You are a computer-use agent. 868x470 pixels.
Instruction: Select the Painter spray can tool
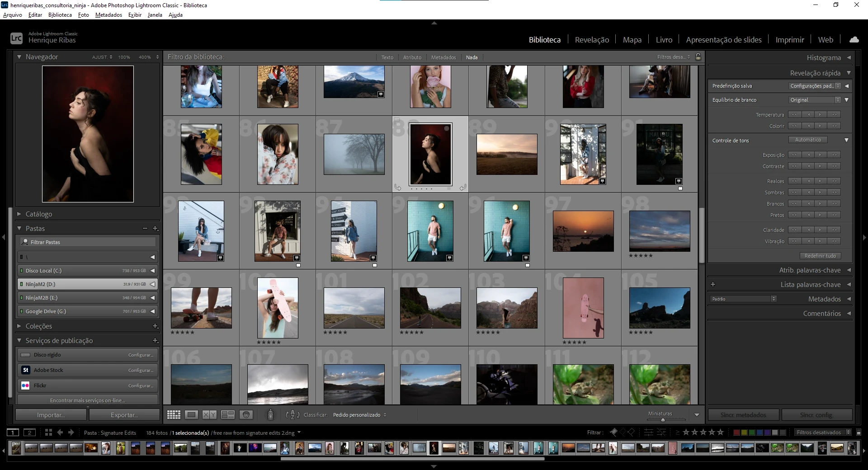click(270, 414)
